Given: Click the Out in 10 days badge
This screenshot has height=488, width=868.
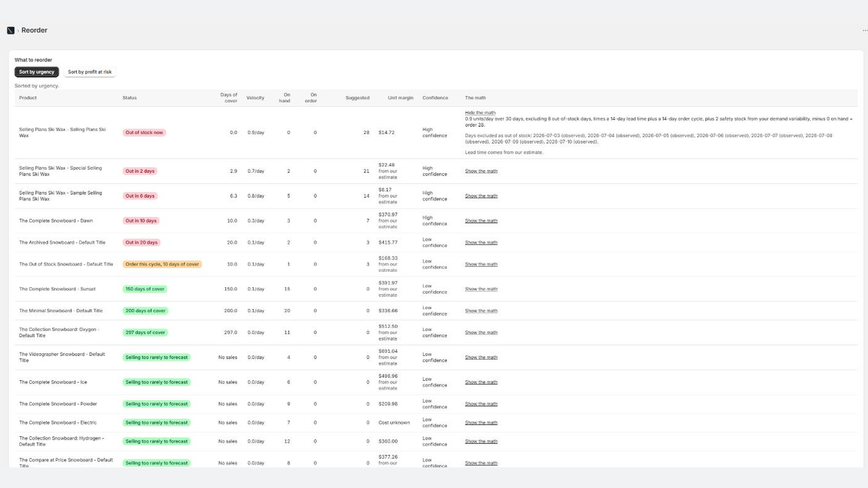Looking at the screenshot, I should coord(141,221).
